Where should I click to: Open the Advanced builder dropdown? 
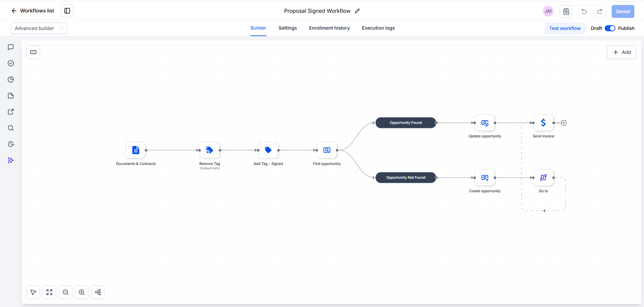point(39,28)
